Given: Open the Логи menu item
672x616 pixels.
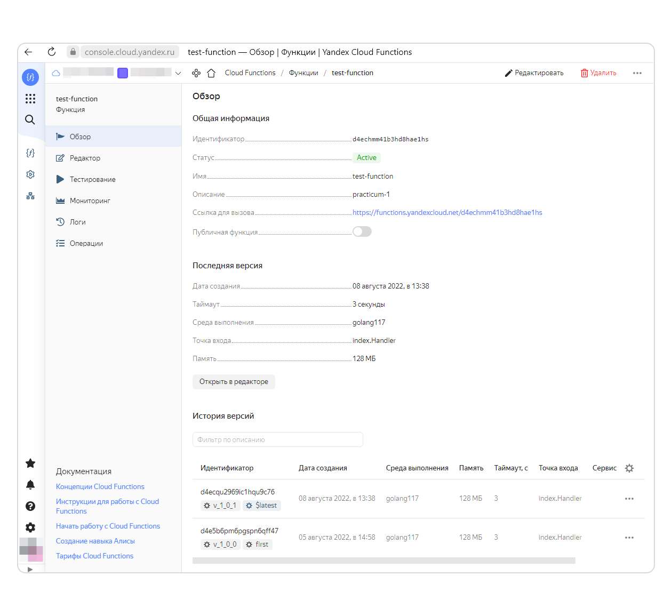Looking at the screenshot, I should pos(113,222).
